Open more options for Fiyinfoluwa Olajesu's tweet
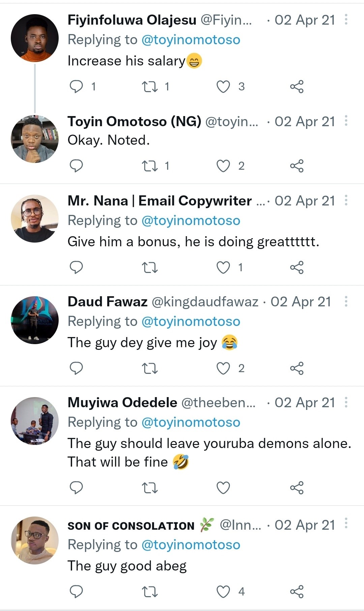The height and width of the screenshot is (611, 364). pos(346,20)
